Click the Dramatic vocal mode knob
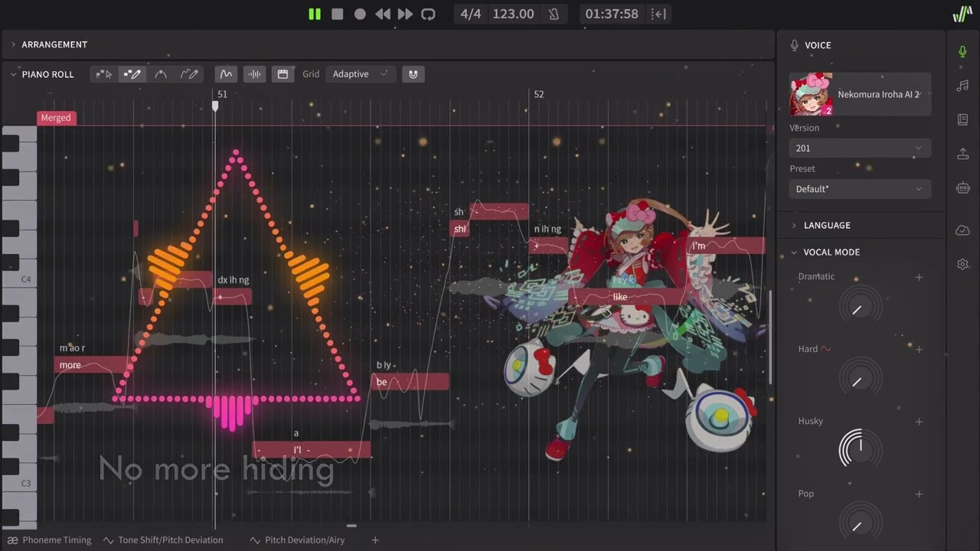980x551 pixels. point(861,307)
